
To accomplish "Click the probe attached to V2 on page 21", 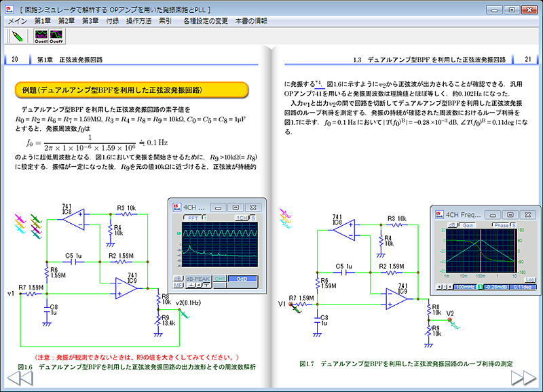I will [x=454, y=324].
